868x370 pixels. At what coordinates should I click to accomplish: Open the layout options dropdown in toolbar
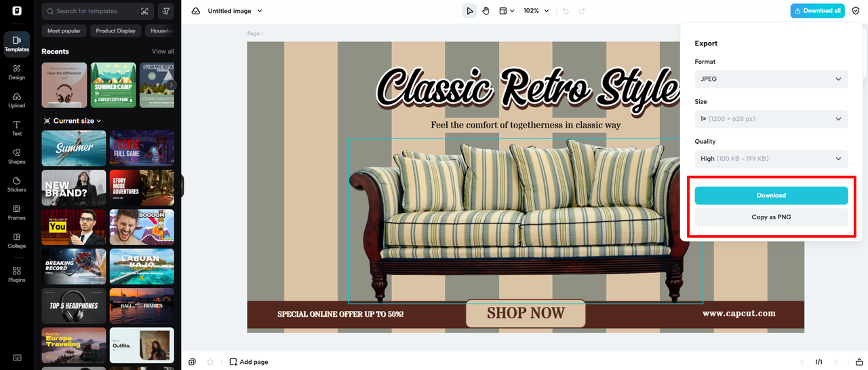[507, 11]
